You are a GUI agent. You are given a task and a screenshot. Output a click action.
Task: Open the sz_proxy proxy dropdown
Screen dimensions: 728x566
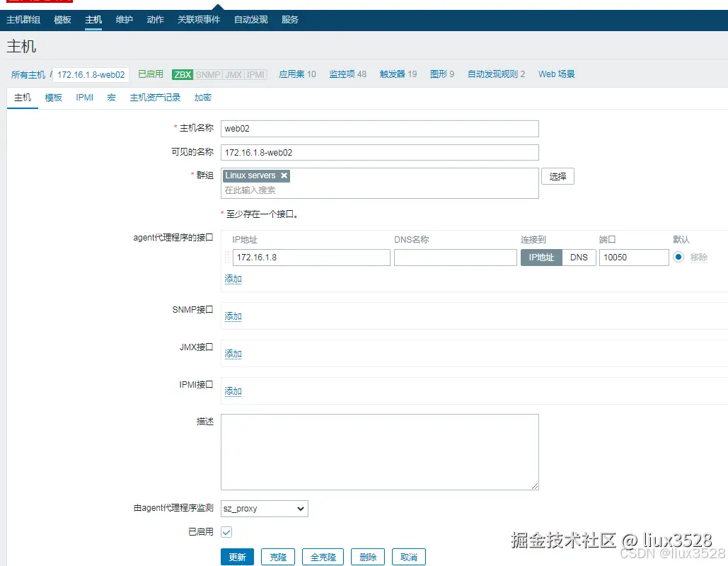[264, 509]
